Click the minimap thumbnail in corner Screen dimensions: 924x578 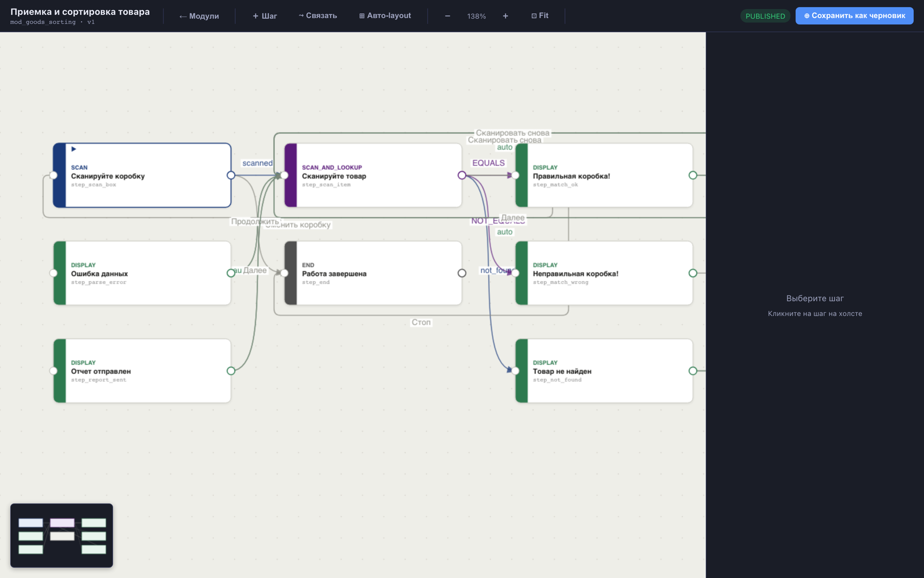[x=61, y=535]
